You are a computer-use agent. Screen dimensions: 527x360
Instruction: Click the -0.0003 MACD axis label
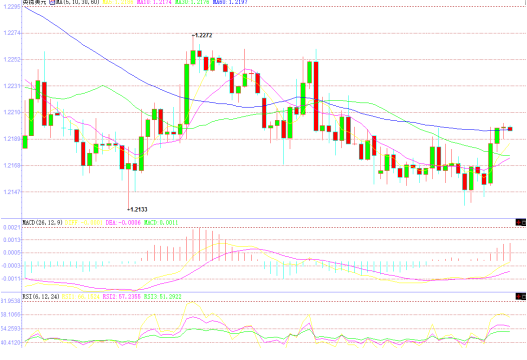click(11, 266)
